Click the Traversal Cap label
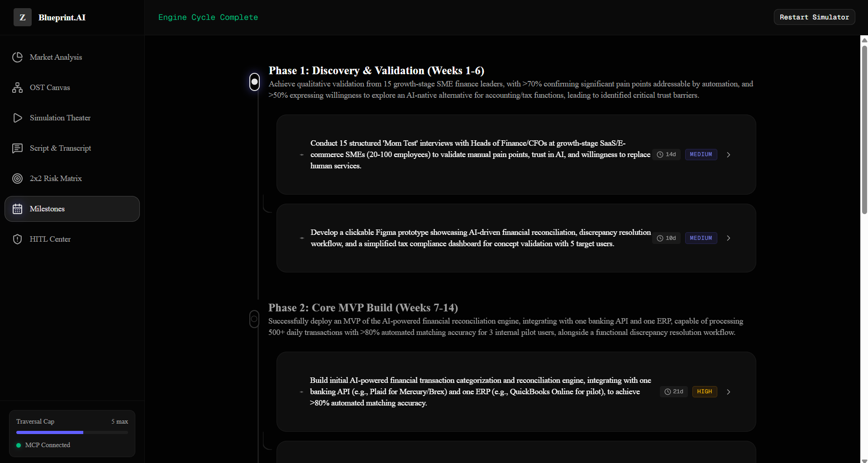Screen dimensions: 868x463 tap(35, 421)
